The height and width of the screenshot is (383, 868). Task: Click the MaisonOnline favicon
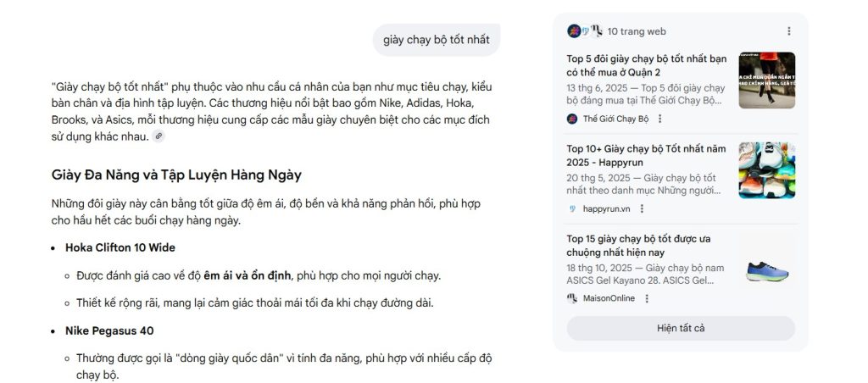point(572,298)
